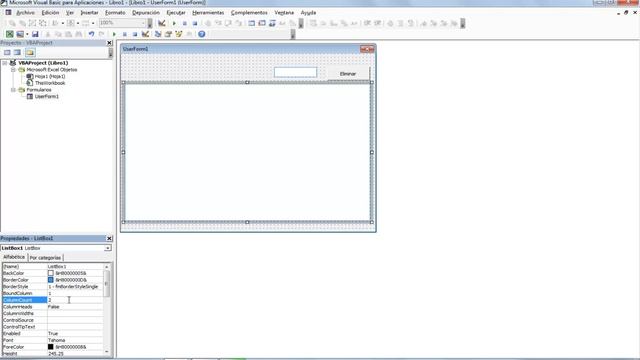Image resolution: width=640 pixels, height=360 pixels.
Task: Open the Immediate Window icon
Action: coord(262,23)
